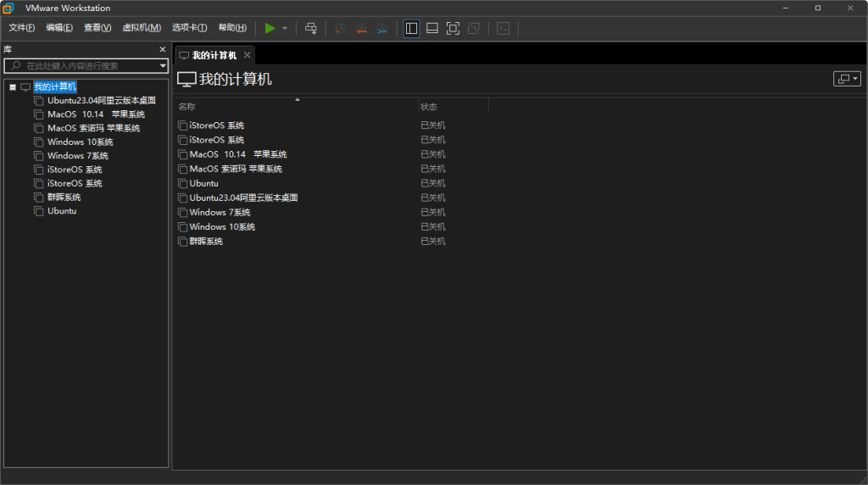The width and height of the screenshot is (868, 485).
Task: Collapse the 我的计算机 tree node
Action: point(13,87)
